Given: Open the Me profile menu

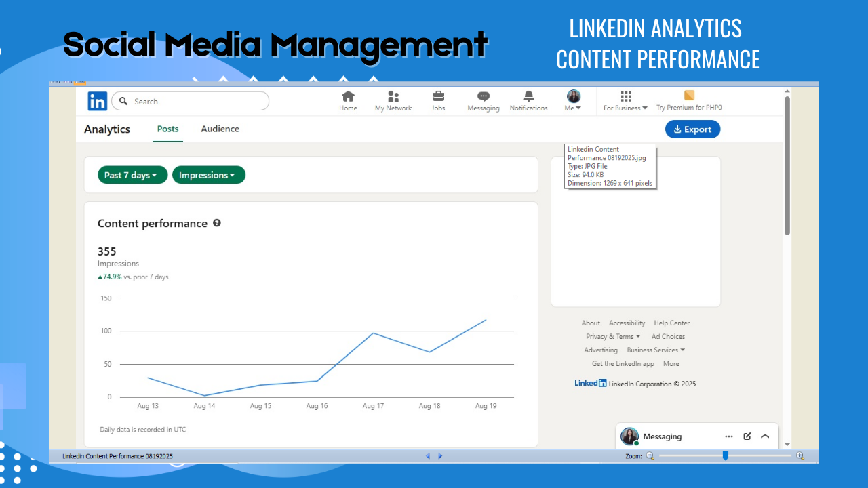Looking at the screenshot, I should click(x=574, y=101).
